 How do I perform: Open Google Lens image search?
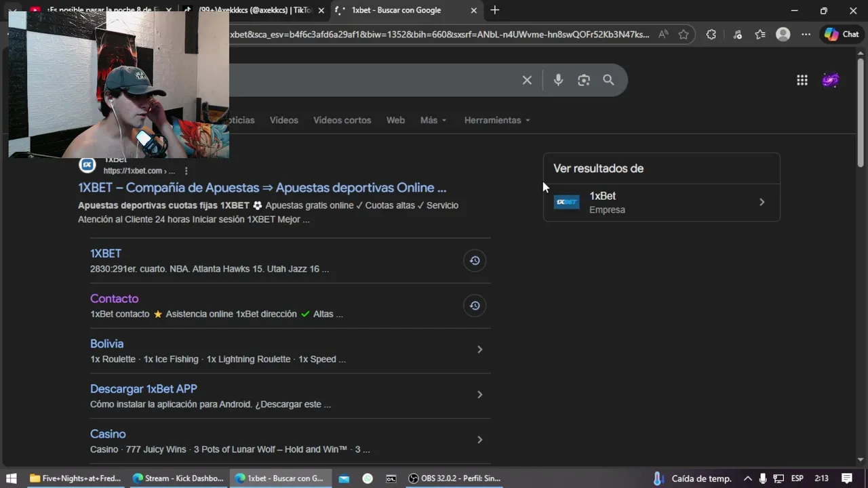pyautogui.click(x=584, y=80)
